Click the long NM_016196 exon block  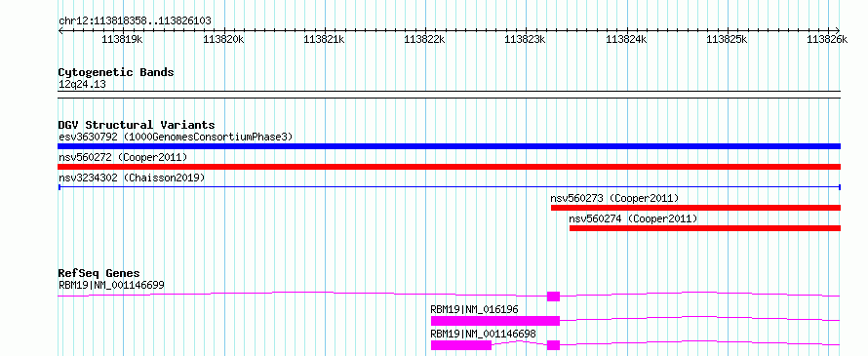495,321
